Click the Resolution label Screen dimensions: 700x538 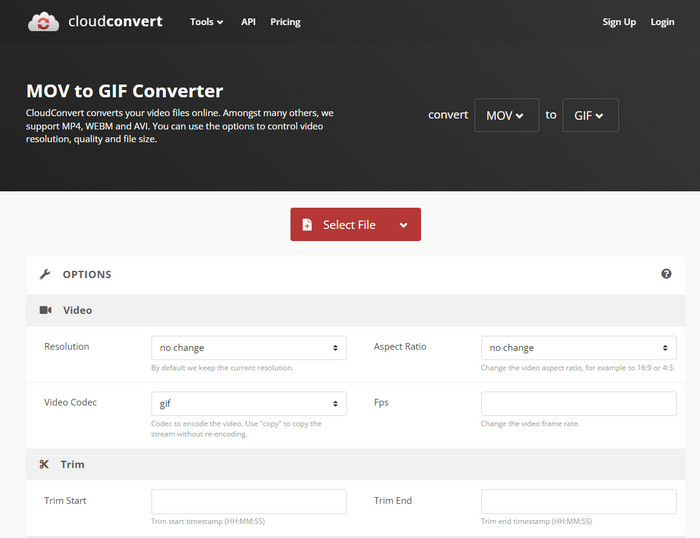click(67, 346)
